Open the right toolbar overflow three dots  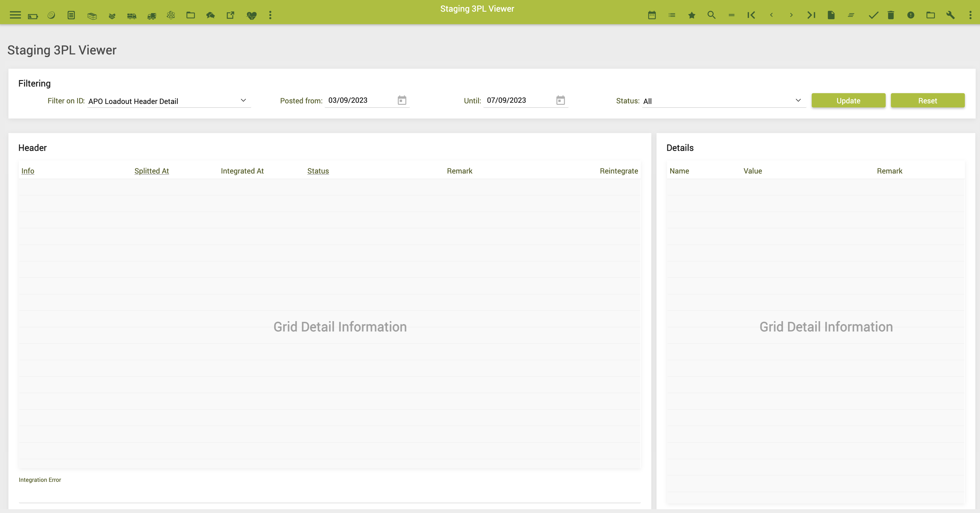click(970, 15)
